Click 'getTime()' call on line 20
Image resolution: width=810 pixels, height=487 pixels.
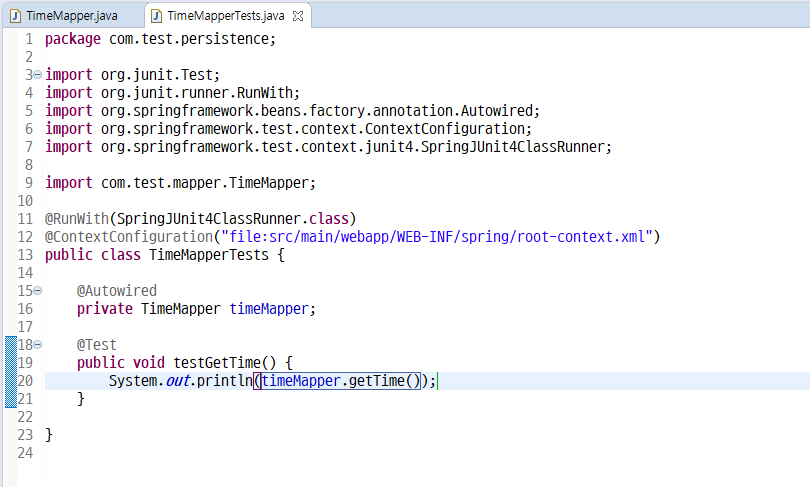[385, 381]
